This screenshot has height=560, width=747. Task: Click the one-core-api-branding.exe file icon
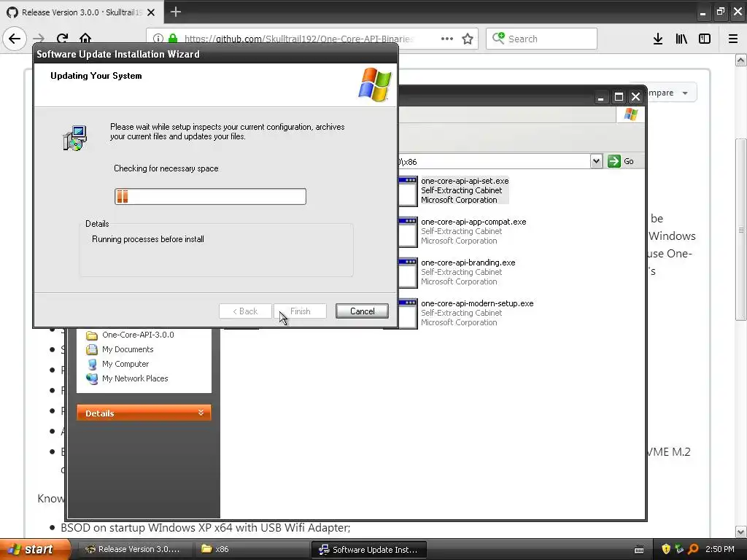(408, 273)
